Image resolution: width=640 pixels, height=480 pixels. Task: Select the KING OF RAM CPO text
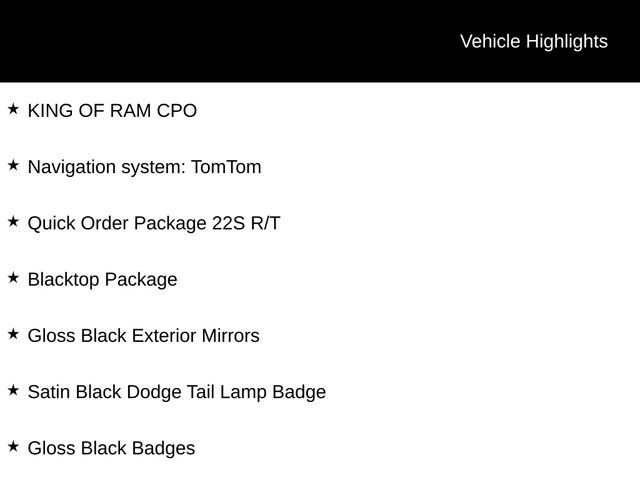pos(112,111)
